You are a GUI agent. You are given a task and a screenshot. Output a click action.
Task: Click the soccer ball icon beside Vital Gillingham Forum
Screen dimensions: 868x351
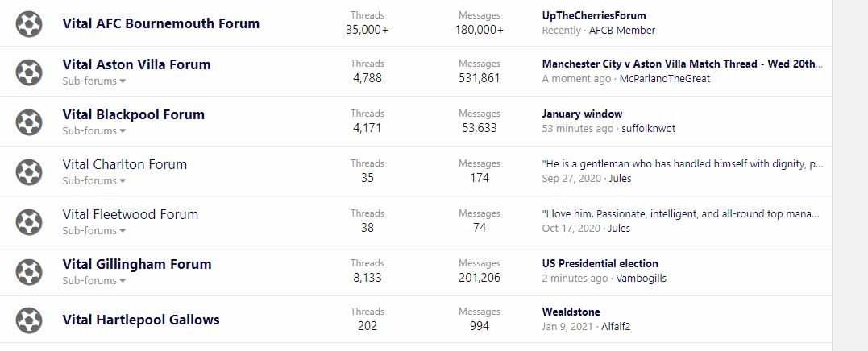pos(29,272)
